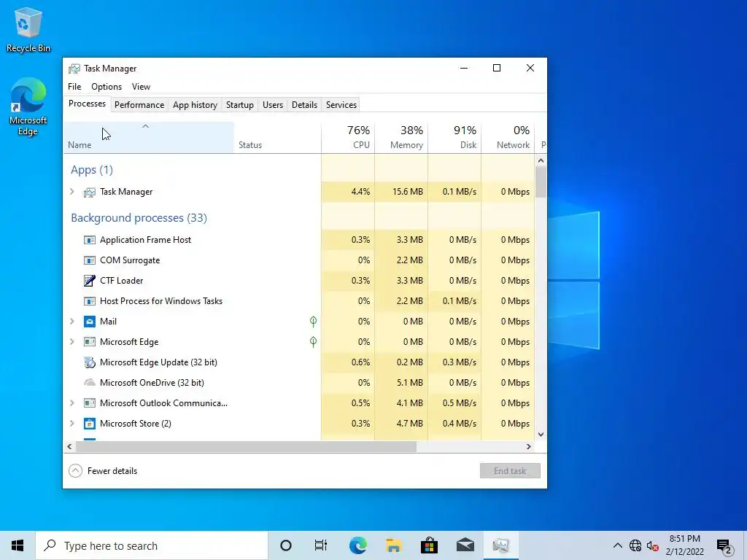Viewport: 747px width, 560px height.
Task: Switch to the Users tab
Action: [273, 105]
